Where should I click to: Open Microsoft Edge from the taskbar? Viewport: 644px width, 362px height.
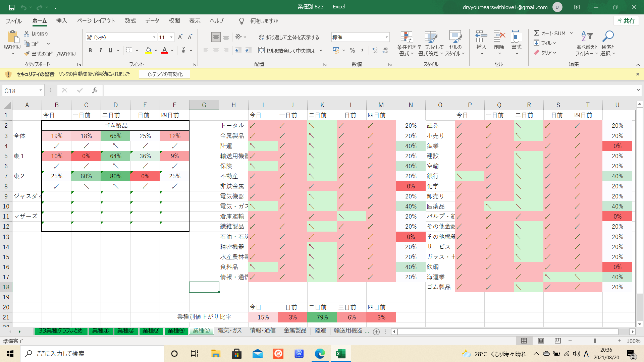pyautogui.click(x=320, y=354)
